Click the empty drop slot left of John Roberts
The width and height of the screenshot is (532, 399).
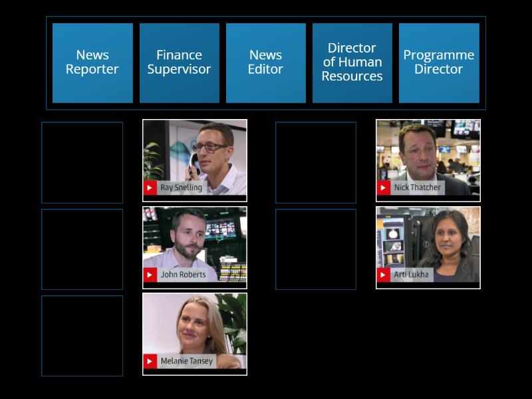tap(82, 249)
